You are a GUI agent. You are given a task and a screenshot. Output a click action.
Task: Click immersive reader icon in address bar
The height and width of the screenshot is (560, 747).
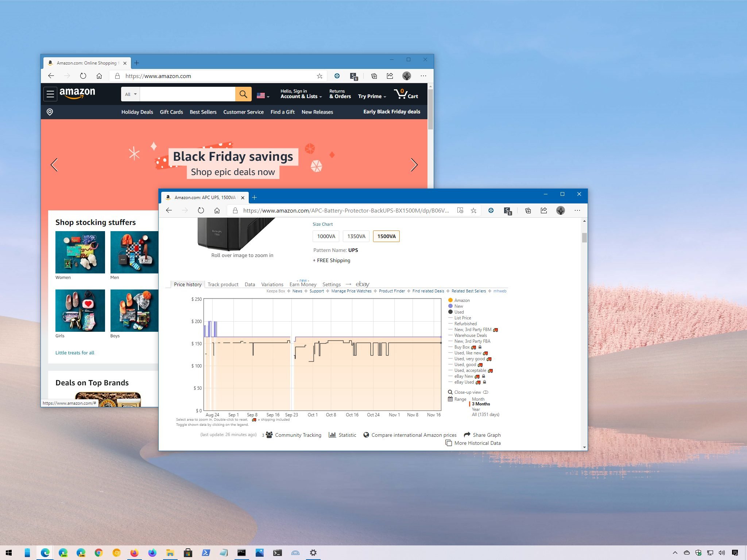point(460,210)
